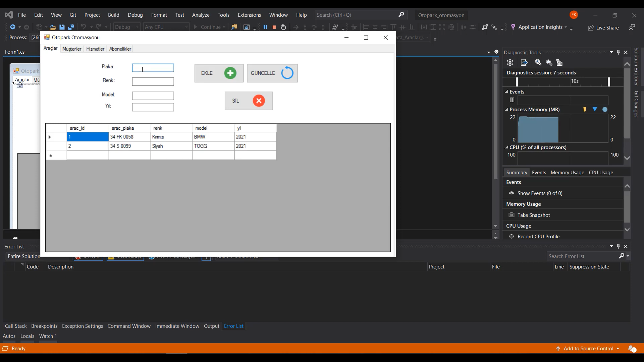Click the Take Snapshot camera icon
Viewport: 644px width, 362px height.
click(x=512, y=215)
